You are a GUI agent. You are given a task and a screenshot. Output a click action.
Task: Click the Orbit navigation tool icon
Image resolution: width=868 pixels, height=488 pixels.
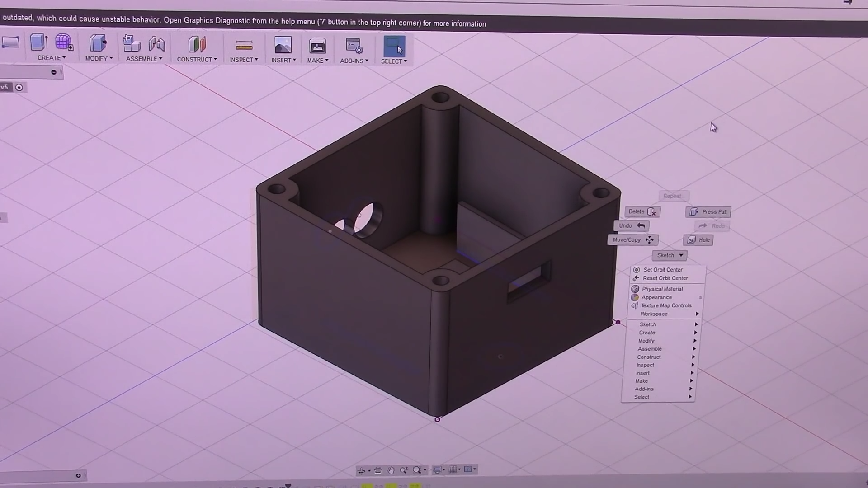pyautogui.click(x=361, y=471)
